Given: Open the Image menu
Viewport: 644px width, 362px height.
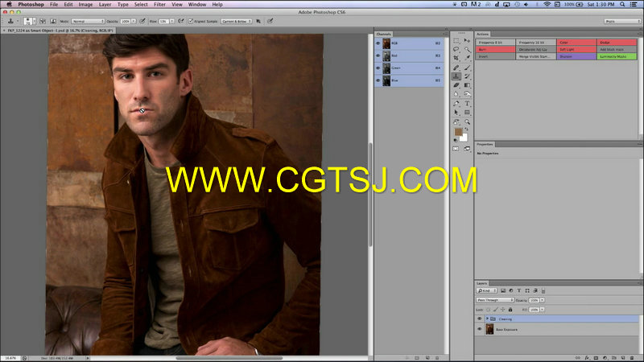Looking at the screenshot, I should (85, 5).
